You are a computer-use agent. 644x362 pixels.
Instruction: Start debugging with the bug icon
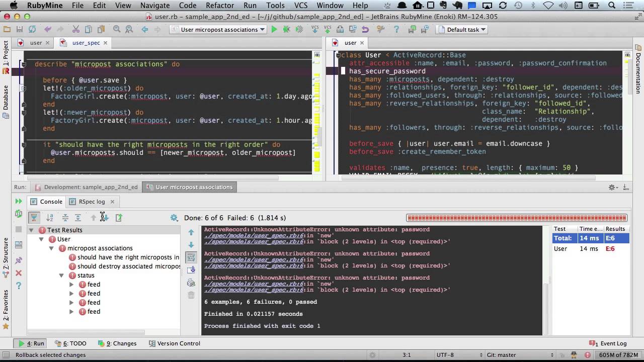287,30
